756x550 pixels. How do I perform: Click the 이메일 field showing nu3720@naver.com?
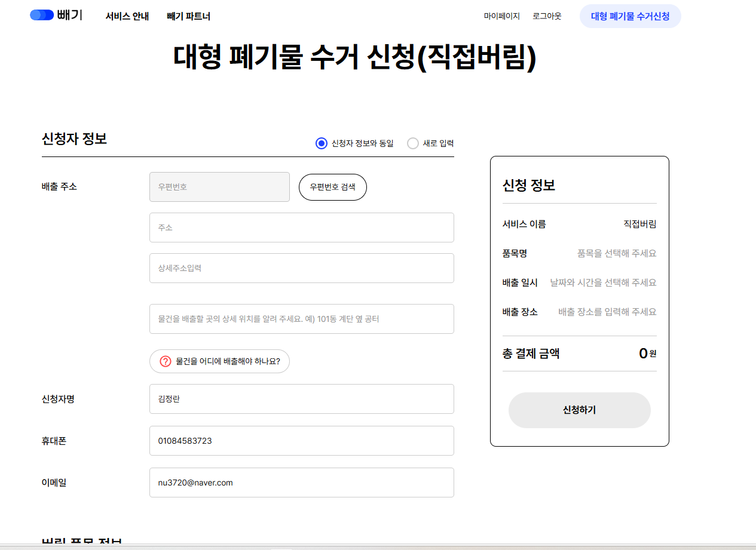(x=301, y=483)
